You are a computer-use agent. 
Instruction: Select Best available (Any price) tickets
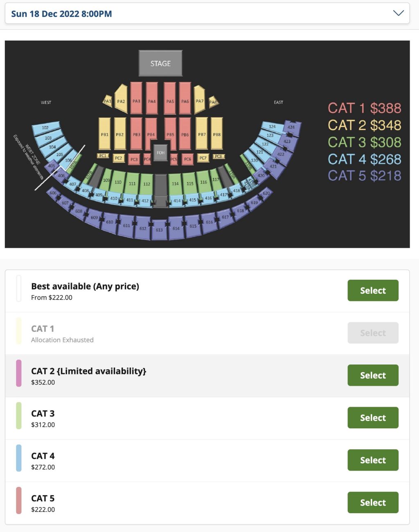373,290
